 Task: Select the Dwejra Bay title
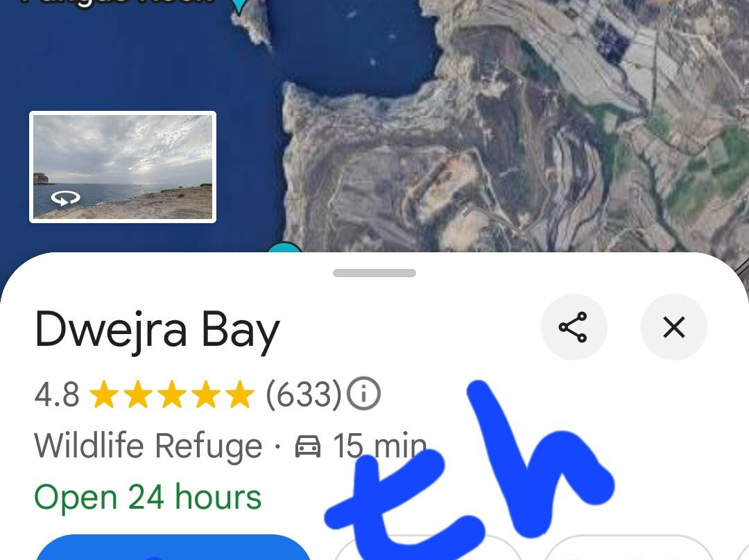pyautogui.click(x=157, y=330)
